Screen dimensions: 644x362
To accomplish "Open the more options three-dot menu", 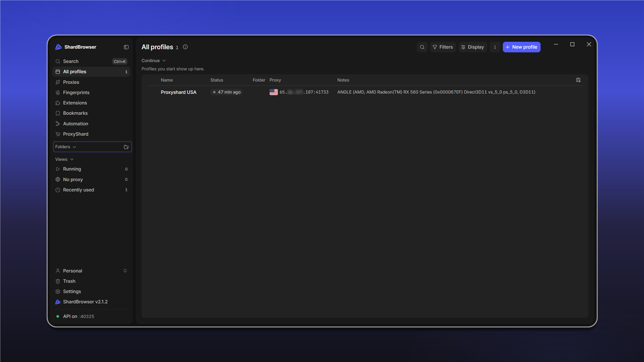I will click(x=495, y=47).
